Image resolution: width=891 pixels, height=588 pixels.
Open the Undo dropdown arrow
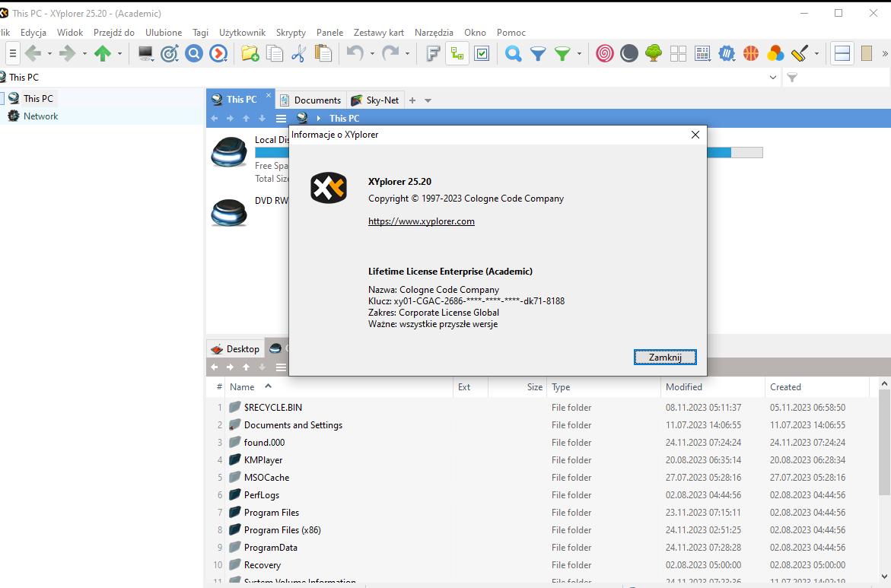tap(372, 54)
